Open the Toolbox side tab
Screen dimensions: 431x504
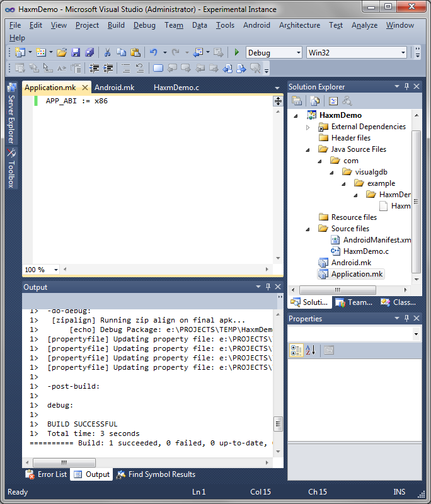tap(11, 168)
